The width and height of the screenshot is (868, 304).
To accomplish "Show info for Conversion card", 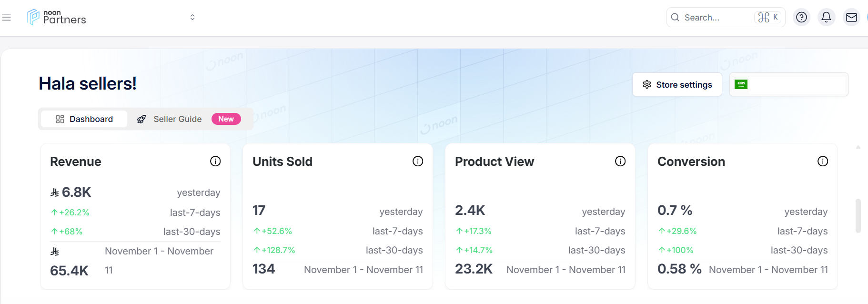I will [823, 162].
